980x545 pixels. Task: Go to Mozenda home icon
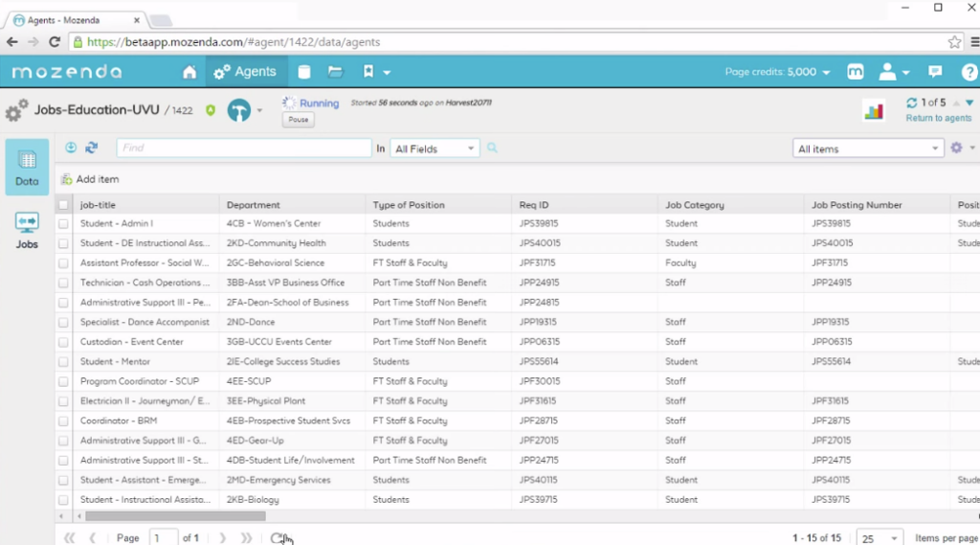(x=189, y=72)
